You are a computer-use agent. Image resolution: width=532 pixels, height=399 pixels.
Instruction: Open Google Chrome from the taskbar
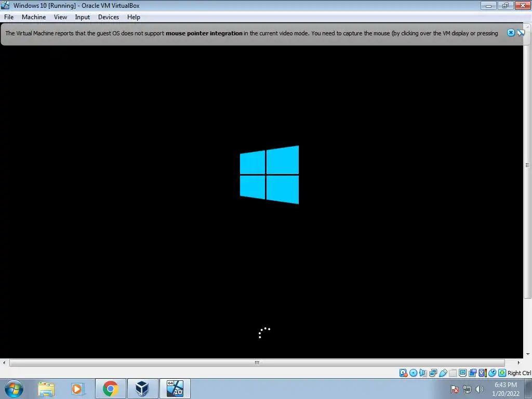110,389
